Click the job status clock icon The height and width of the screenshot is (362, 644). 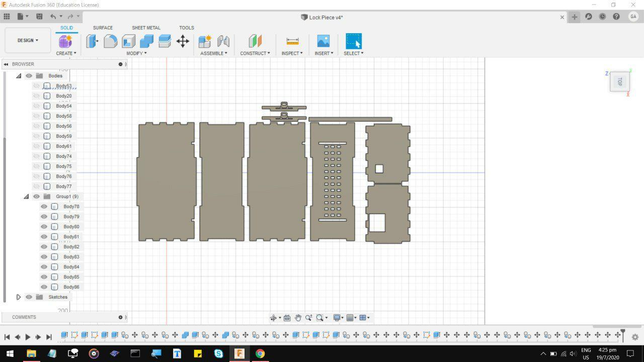coord(602,17)
